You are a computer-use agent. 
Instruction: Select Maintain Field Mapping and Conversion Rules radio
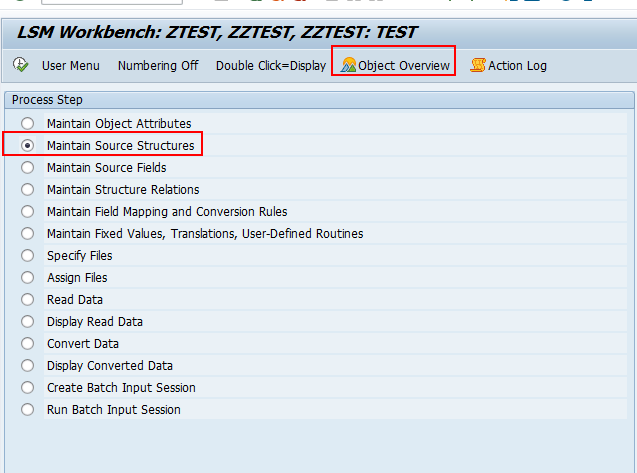click(28, 211)
